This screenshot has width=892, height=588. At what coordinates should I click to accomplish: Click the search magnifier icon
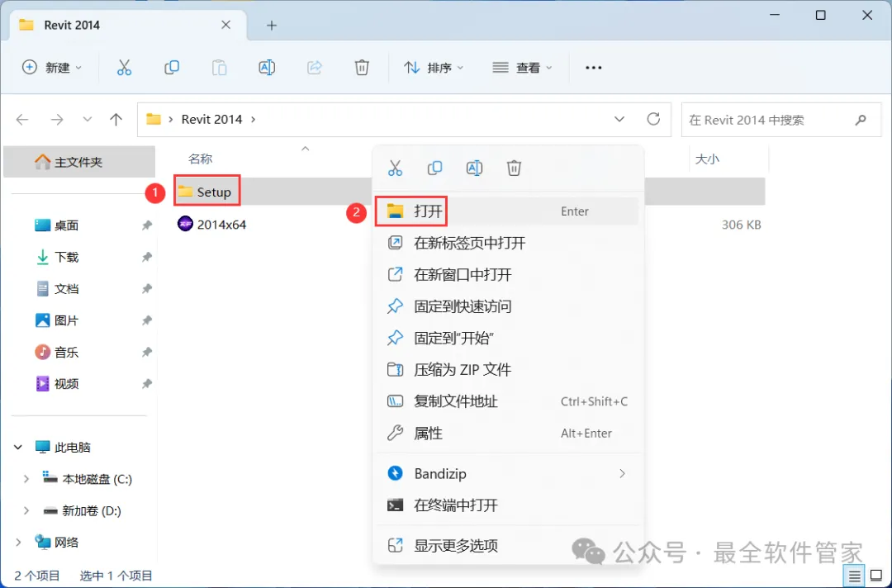(x=860, y=120)
